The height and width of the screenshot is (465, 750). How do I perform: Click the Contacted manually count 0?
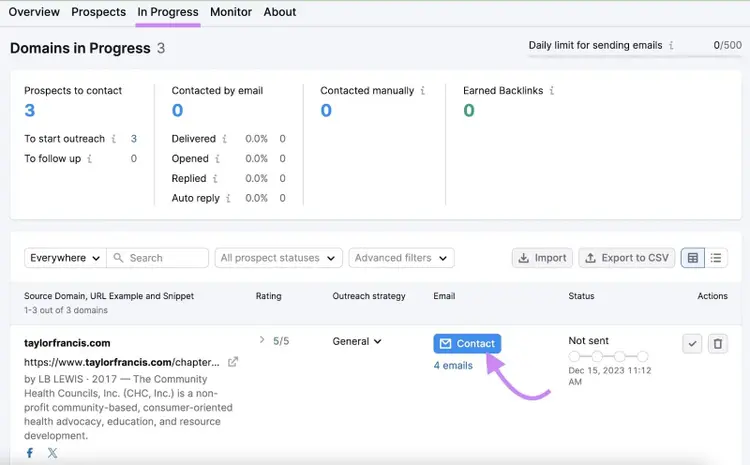(326, 111)
